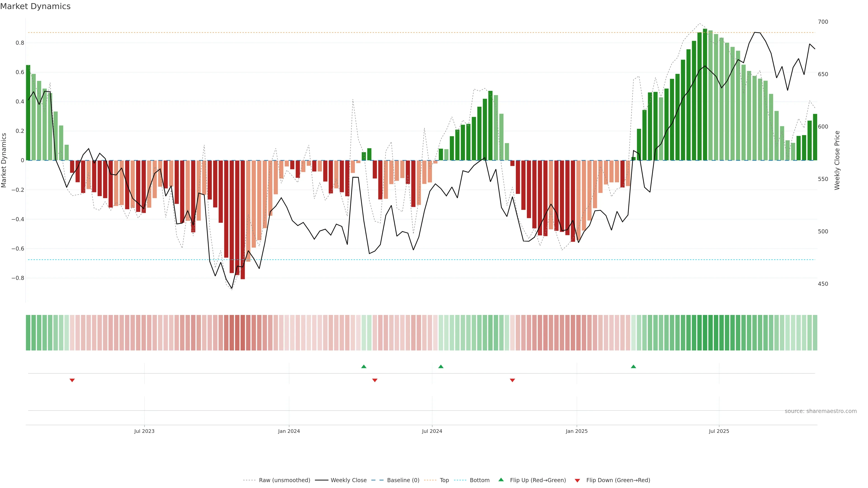Click the Jan 2024 axis label
Screen dimensions: 868x488
(289, 431)
